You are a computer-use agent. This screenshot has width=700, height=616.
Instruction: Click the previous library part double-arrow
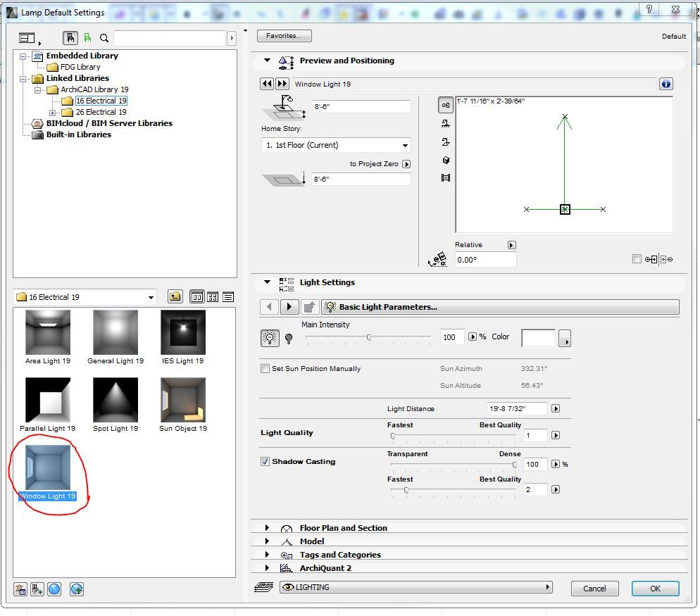click(267, 84)
